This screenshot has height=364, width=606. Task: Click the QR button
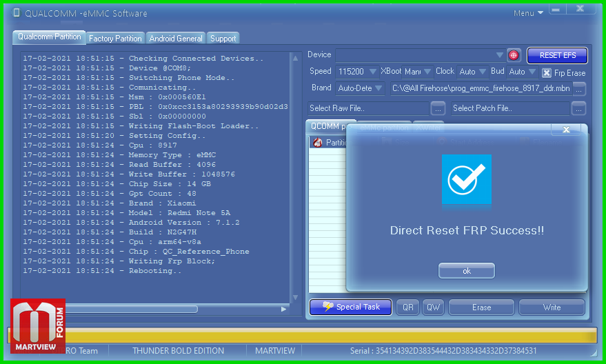click(407, 307)
